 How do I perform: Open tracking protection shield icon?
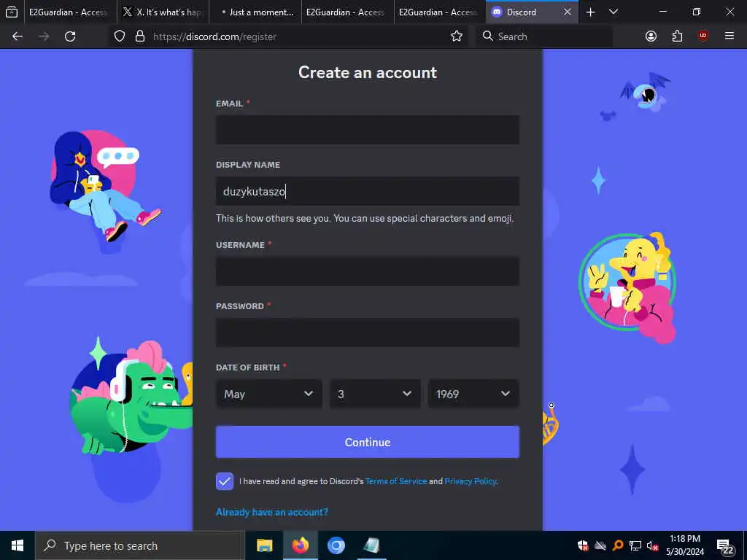(x=120, y=36)
